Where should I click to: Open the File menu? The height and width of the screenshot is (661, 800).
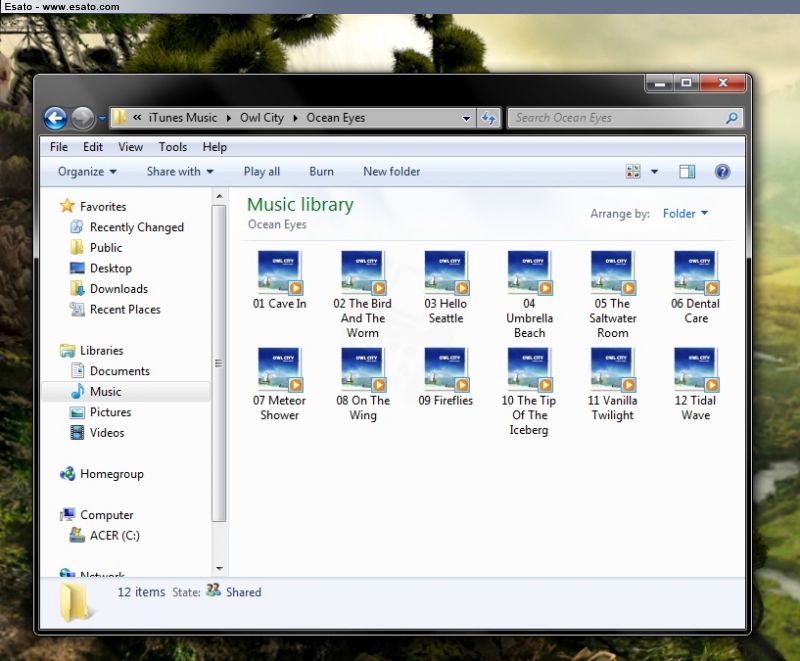(x=59, y=147)
